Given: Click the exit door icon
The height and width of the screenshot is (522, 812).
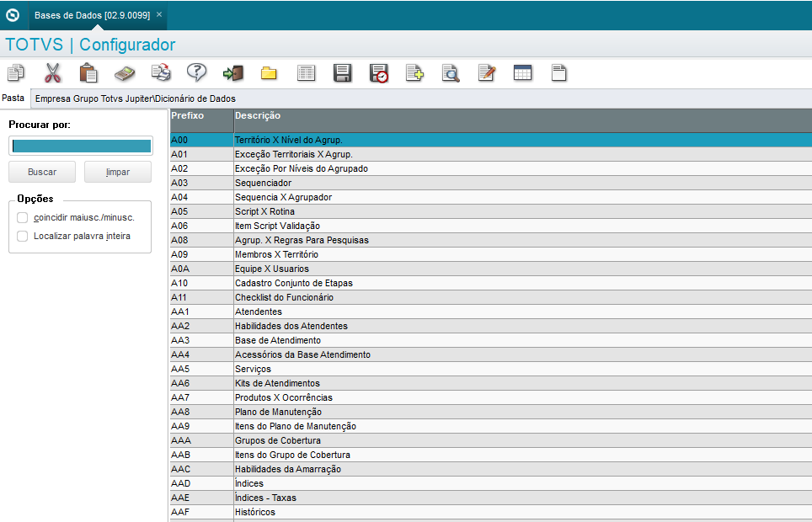Looking at the screenshot, I should 233,73.
